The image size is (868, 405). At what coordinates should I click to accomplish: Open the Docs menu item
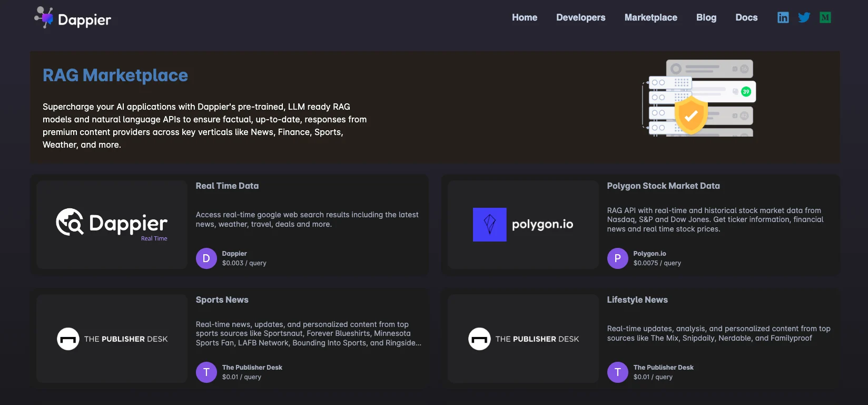click(x=746, y=17)
